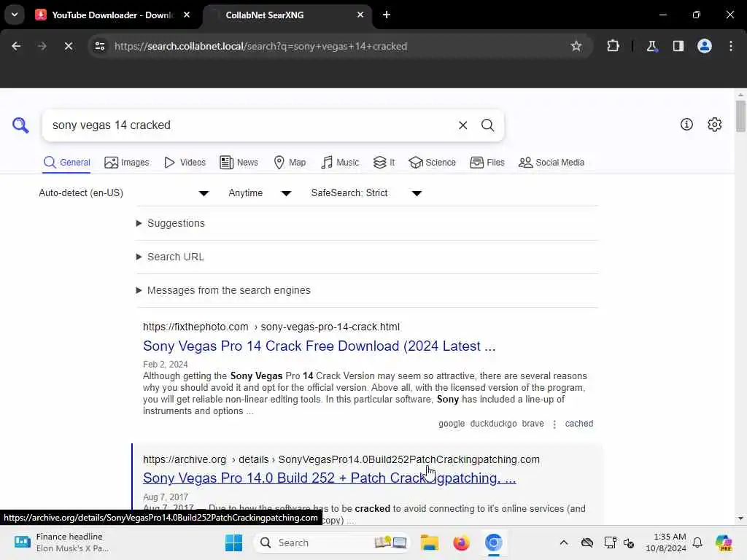Expand Messages from the search engines
The height and width of the screenshot is (560, 747).
pyautogui.click(x=223, y=290)
